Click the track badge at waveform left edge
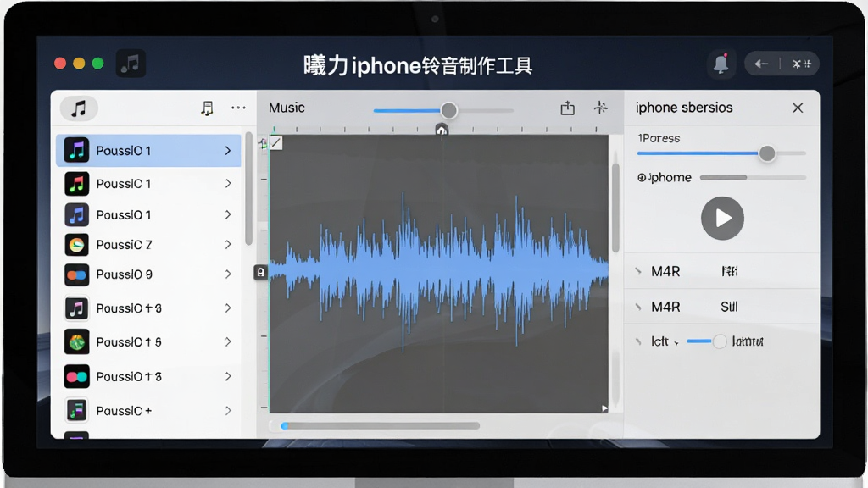 point(260,272)
